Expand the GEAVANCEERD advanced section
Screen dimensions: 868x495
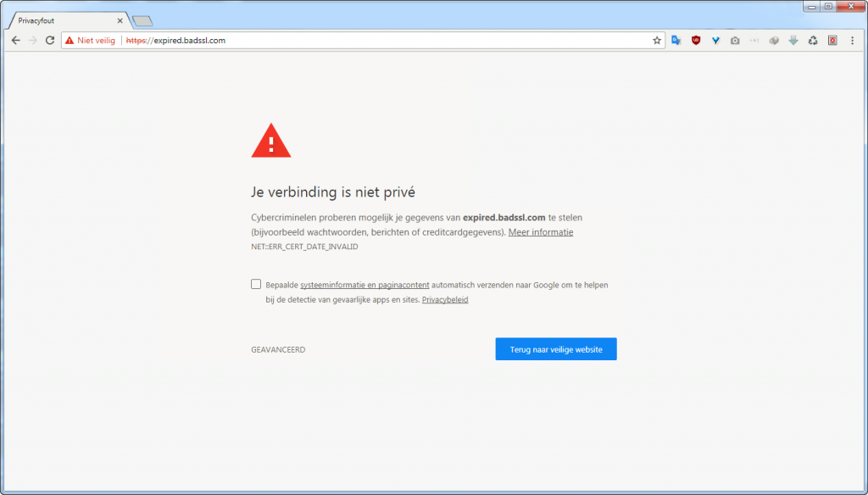(278, 349)
